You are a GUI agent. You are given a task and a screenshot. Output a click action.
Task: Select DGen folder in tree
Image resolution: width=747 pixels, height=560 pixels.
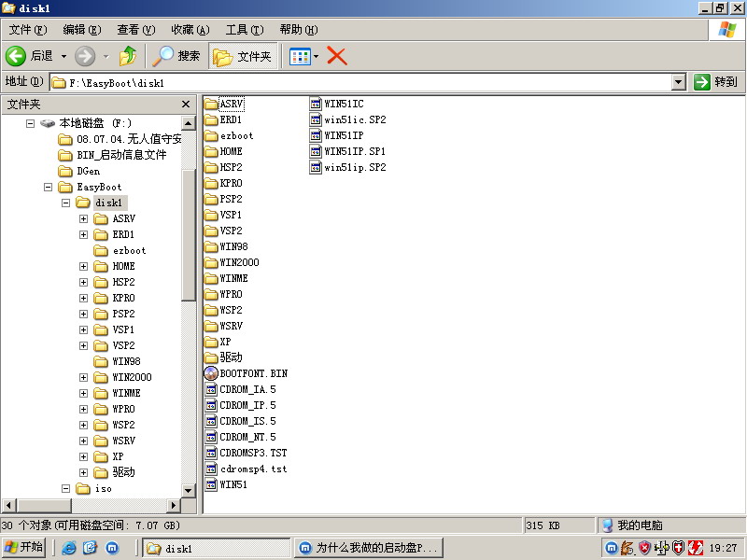click(x=79, y=171)
